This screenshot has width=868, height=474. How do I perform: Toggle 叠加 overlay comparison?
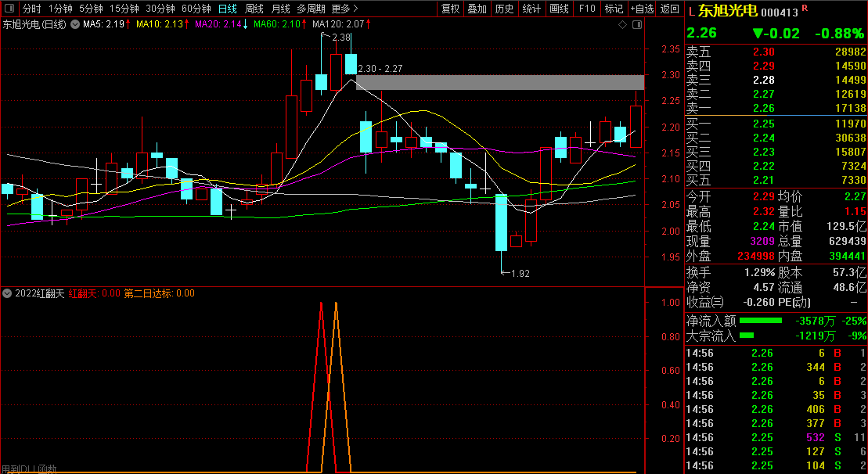pos(477,9)
